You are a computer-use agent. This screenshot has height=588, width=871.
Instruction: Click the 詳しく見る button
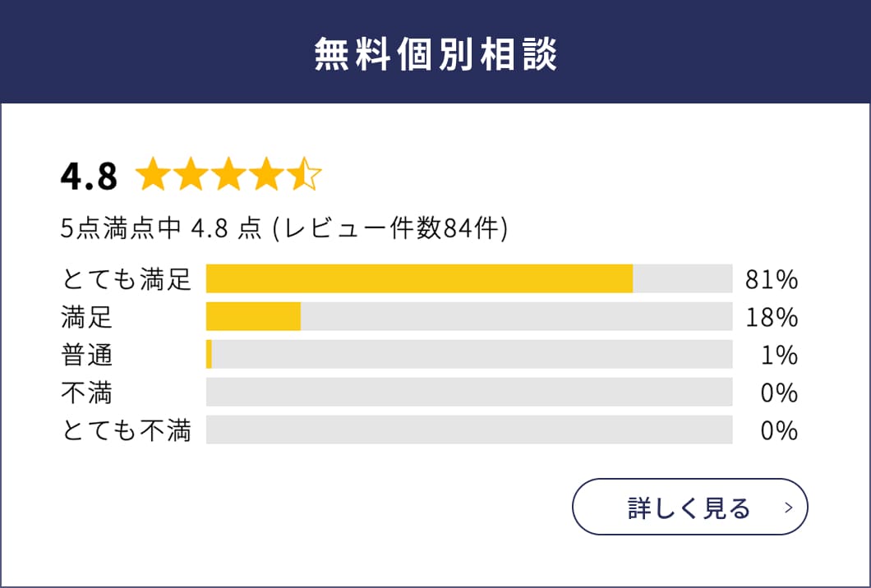[x=689, y=508]
